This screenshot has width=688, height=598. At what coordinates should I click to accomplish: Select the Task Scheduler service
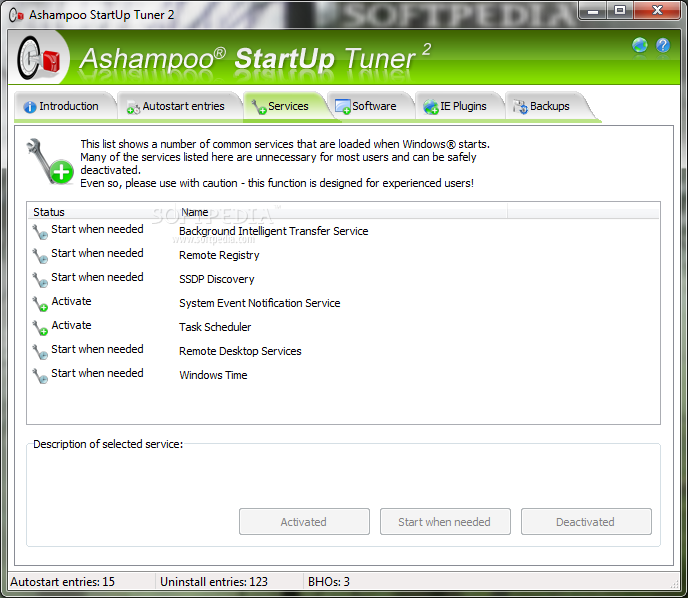(215, 327)
